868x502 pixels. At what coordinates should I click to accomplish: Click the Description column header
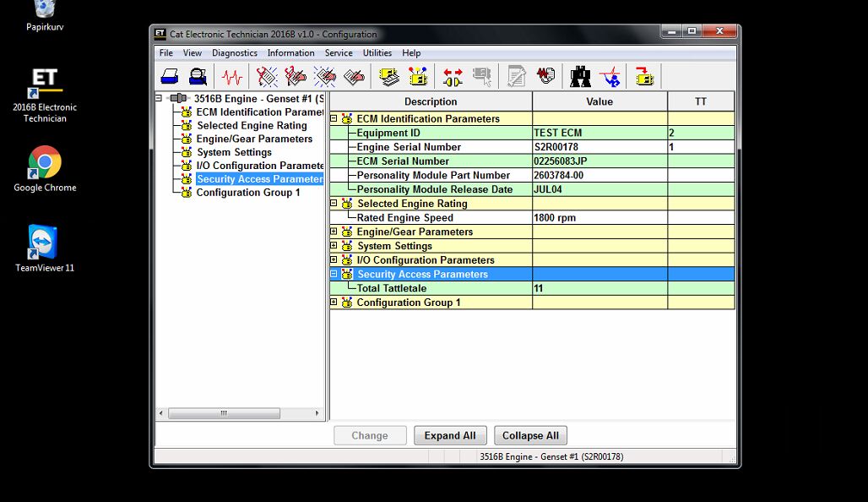431,101
